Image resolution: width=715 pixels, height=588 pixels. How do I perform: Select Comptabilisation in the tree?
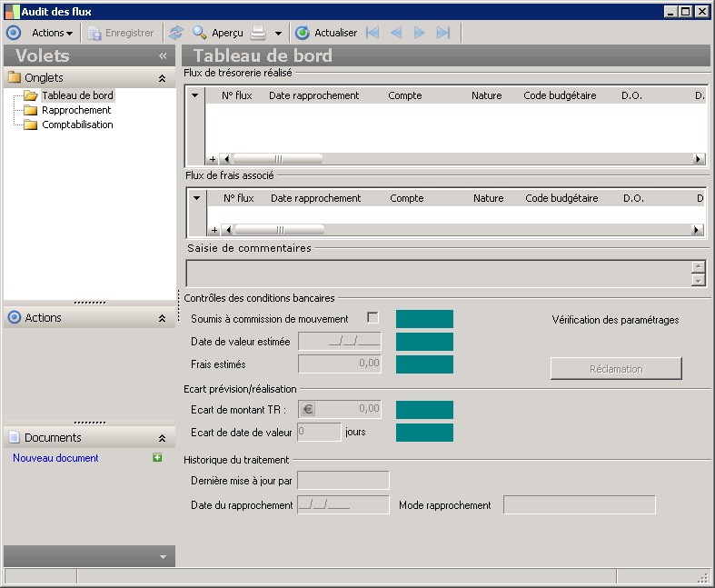tap(77, 125)
